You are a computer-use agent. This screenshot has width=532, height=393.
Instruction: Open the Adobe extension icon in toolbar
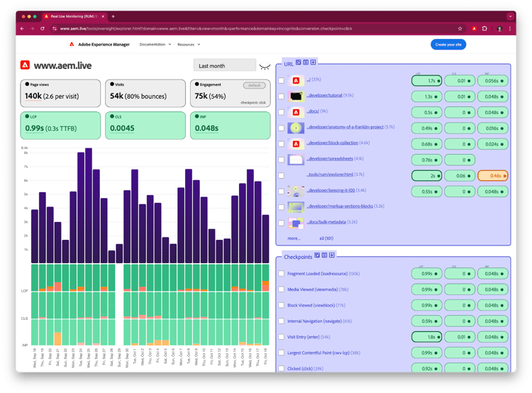coord(475,29)
